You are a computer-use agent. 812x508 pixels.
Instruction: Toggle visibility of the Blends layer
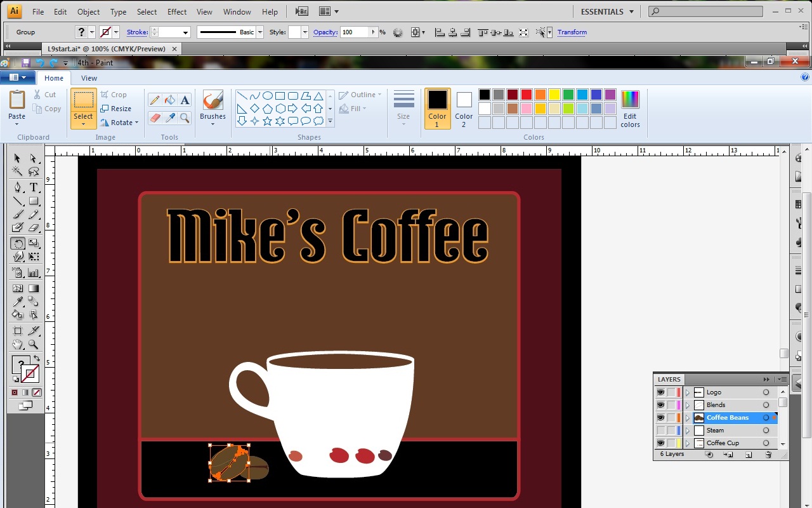click(661, 404)
